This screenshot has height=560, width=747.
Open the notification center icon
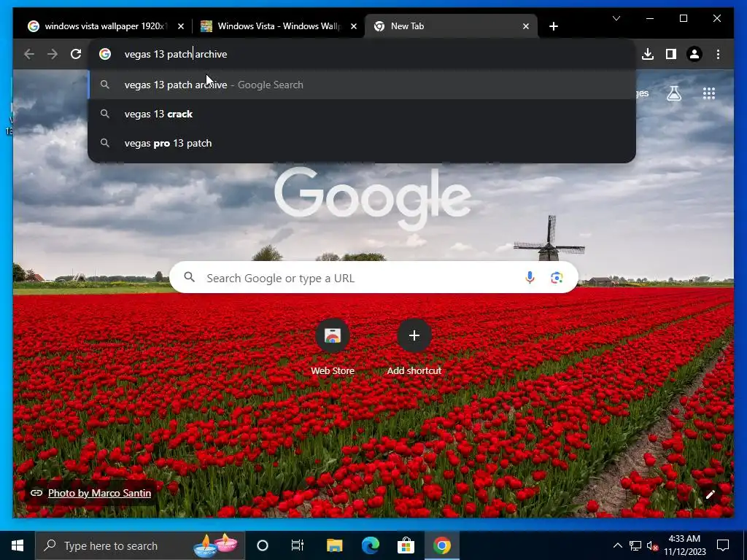pyautogui.click(x=723, y=545)
